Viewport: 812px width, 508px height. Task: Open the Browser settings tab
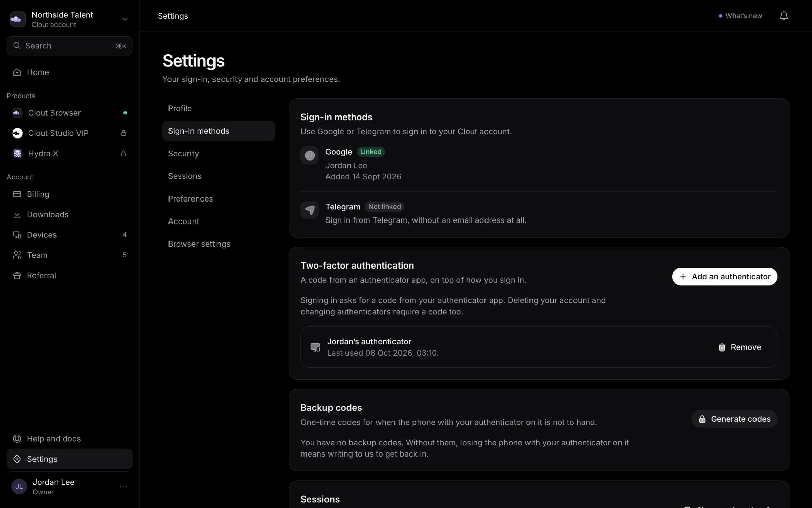[x=219, y=244]
